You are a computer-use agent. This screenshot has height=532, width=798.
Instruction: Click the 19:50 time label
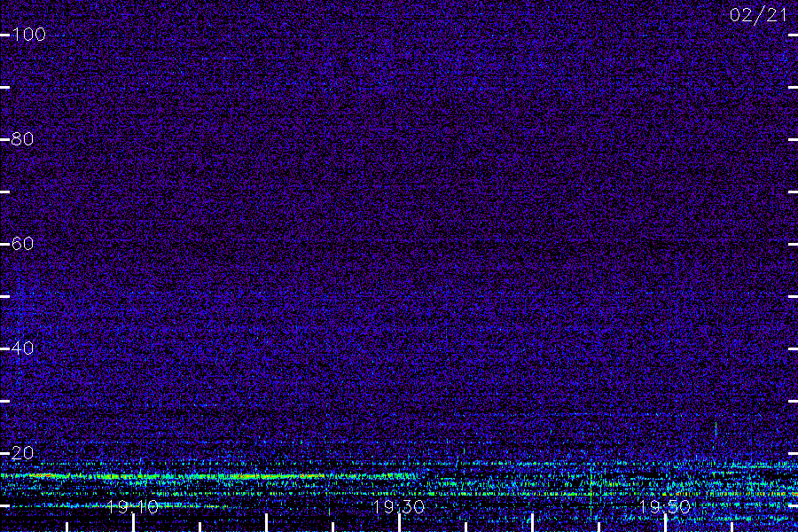[665, 506]
